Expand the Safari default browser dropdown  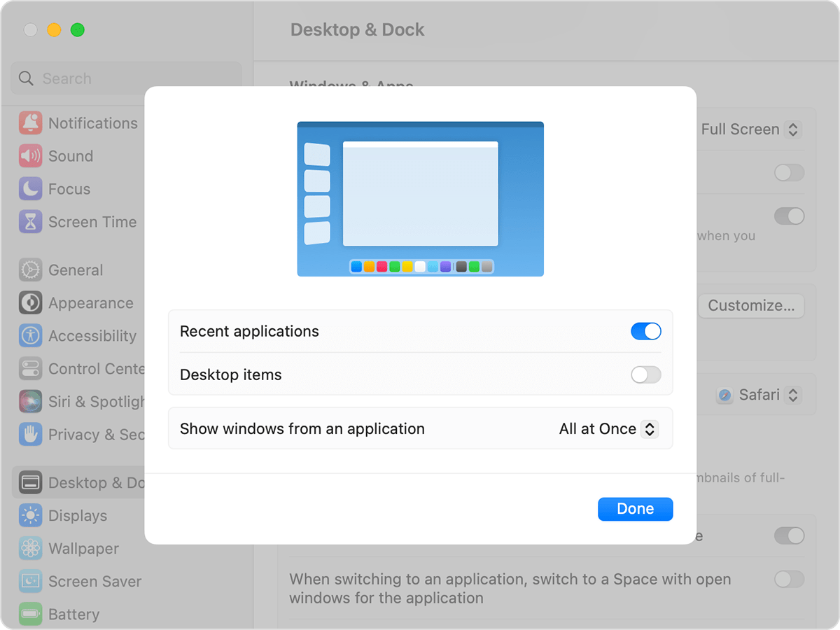tap(759, 395)
